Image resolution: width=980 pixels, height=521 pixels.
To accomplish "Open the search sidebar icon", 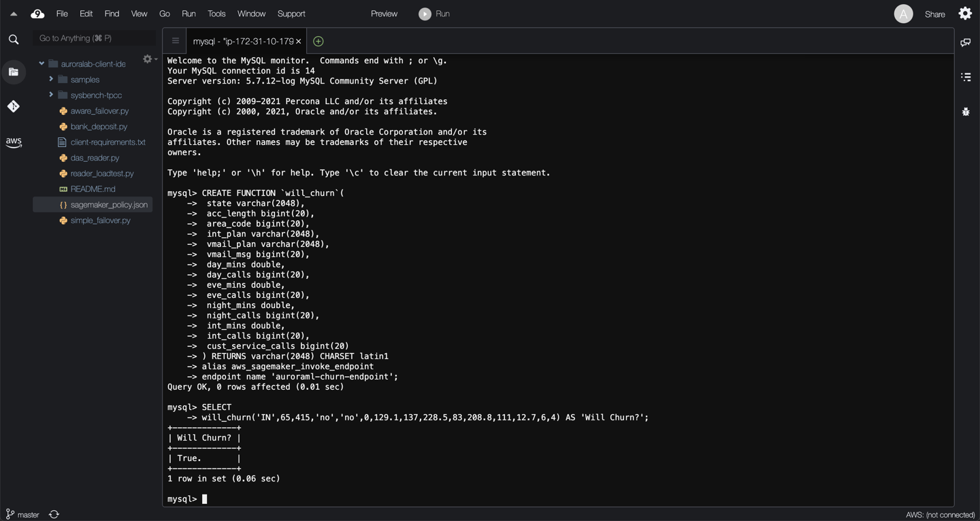I will 14,39.
